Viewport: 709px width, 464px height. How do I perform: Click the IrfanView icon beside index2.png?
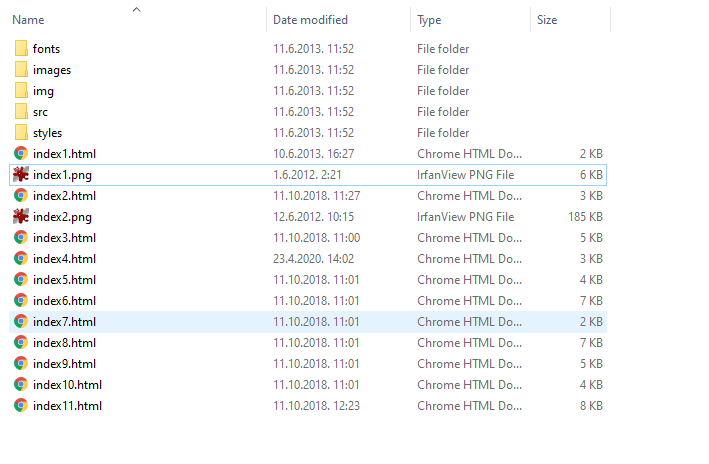pyautogui.click(x=21, y=217)
